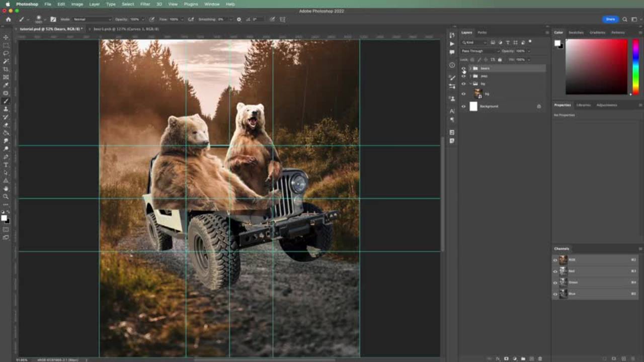
Task: Hide the bears layer group
Action: (x=463, y=68)
